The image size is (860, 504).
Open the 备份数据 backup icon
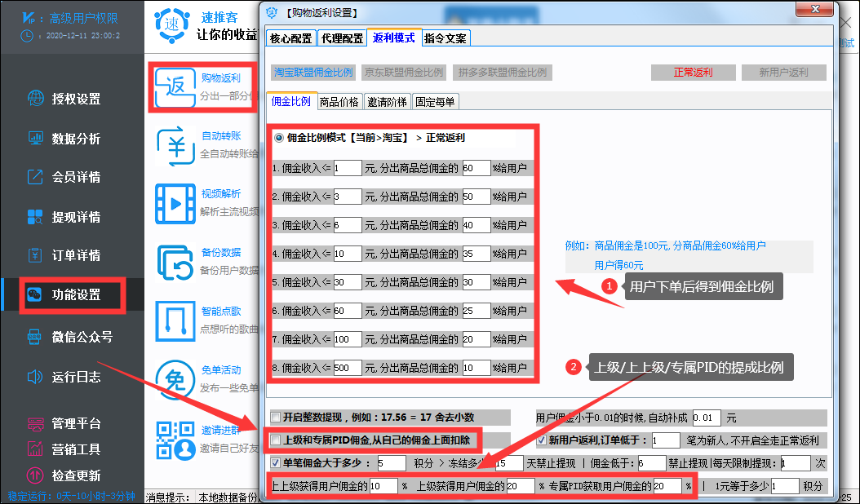(x=175, y=262)
